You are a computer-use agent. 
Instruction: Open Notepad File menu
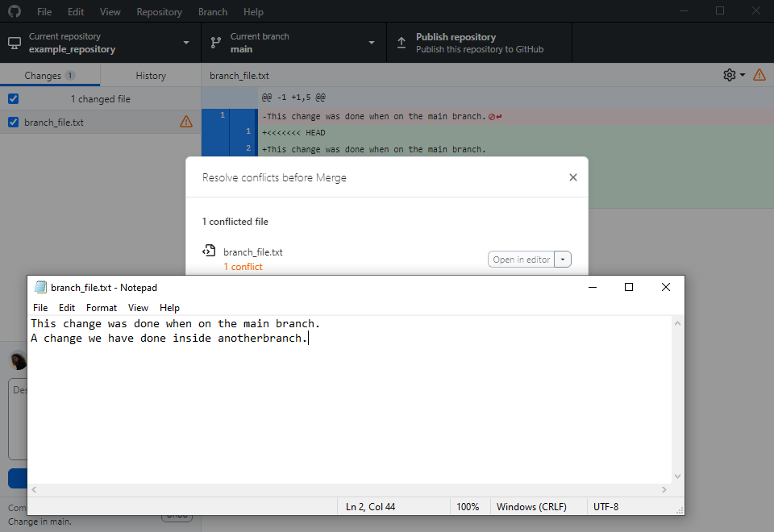(40, 308)
